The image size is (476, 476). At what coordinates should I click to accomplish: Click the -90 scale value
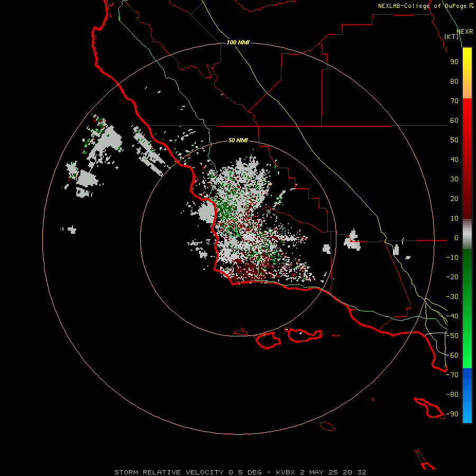[x=452, y=414]
